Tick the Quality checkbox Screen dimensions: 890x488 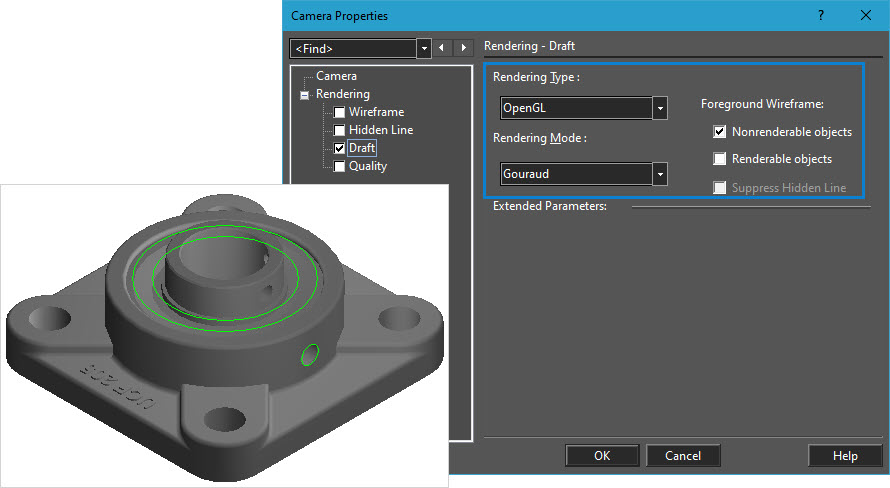(340, 167)
